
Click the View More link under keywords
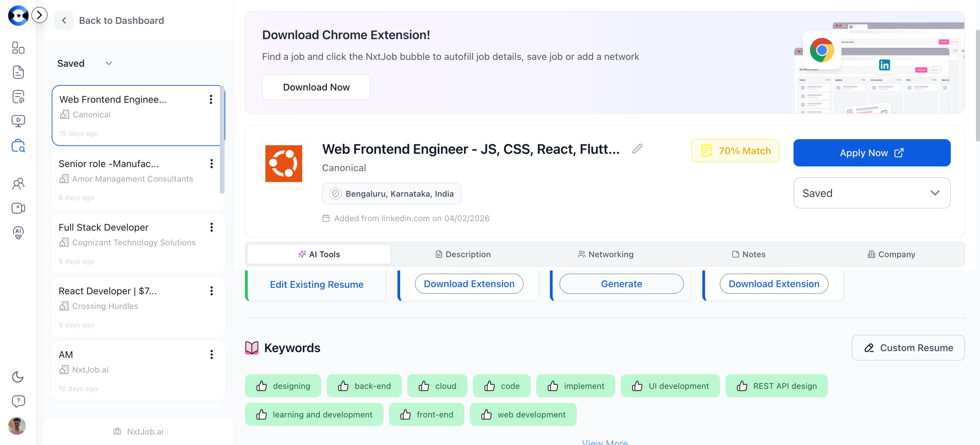pos(605,442)
